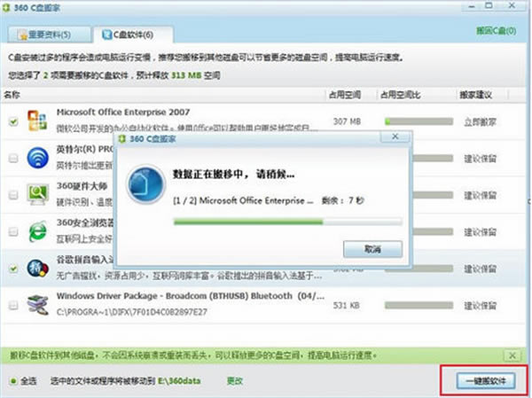Check the Windows Driver Package row checkbox
The width and height of the screenshot is (532, 398).
point(13,306)
